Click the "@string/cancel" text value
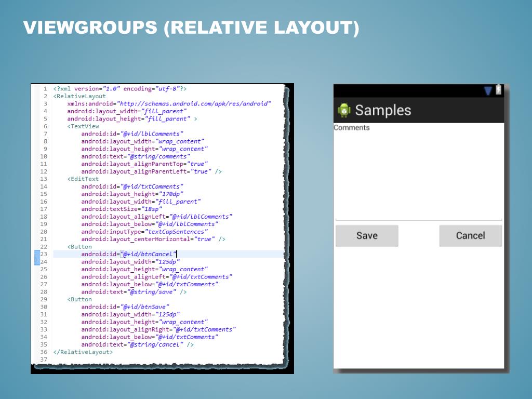This screenshot has width=532, height=399. click(x=155, y=344)
